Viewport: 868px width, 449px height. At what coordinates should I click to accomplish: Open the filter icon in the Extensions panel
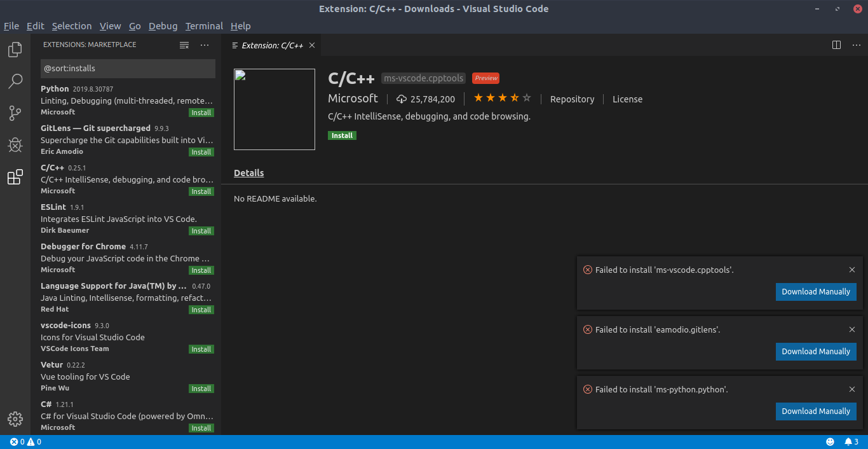[x=184, y=45]
